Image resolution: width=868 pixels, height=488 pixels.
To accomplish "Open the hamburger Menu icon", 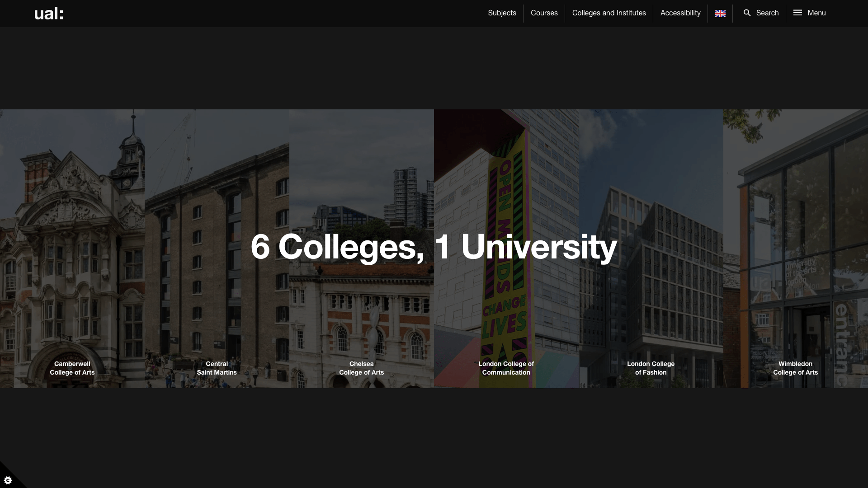I will [797, 13].
